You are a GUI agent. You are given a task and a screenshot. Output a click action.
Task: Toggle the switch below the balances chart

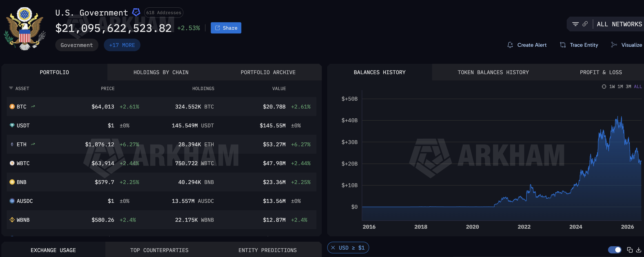click(x=615, y=250)
